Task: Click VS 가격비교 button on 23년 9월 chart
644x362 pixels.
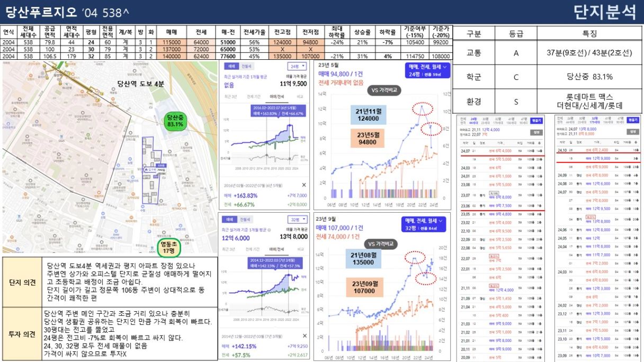Action: point(381,243)
